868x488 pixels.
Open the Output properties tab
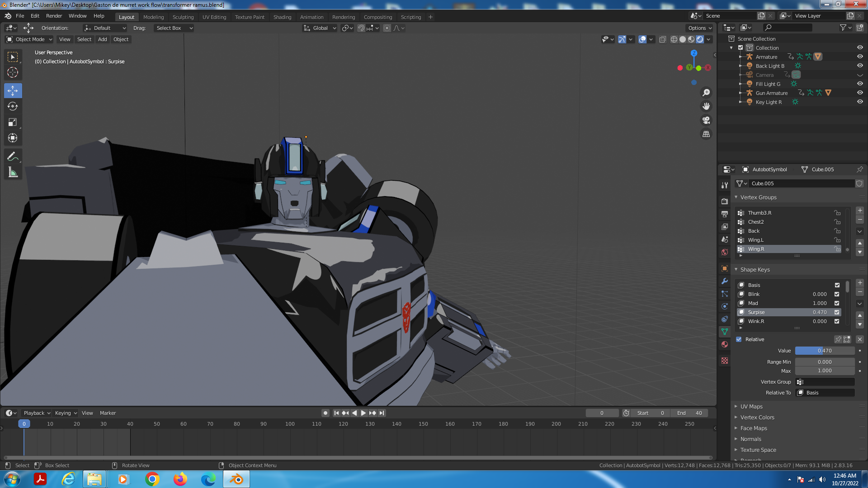pyautogui.click(x=725, y=214)
